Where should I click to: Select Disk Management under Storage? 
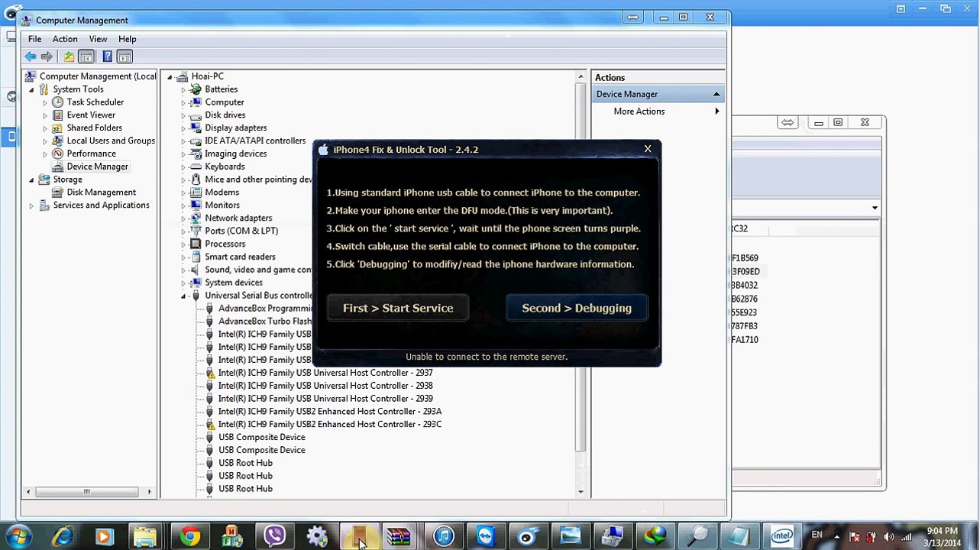tap(101, 192)
